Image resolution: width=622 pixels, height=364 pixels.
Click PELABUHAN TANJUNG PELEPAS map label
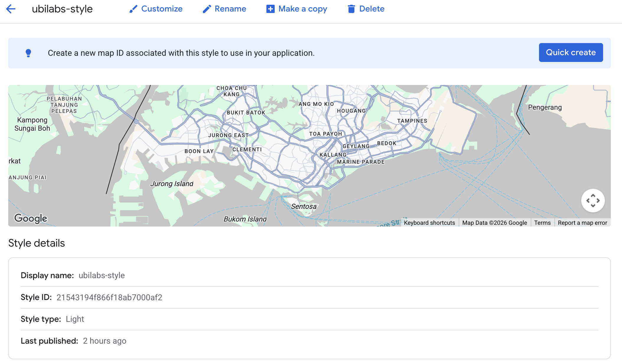point(64,105)
